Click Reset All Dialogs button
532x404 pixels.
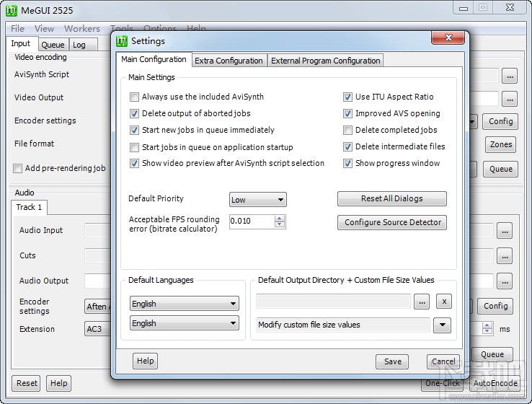392,198
